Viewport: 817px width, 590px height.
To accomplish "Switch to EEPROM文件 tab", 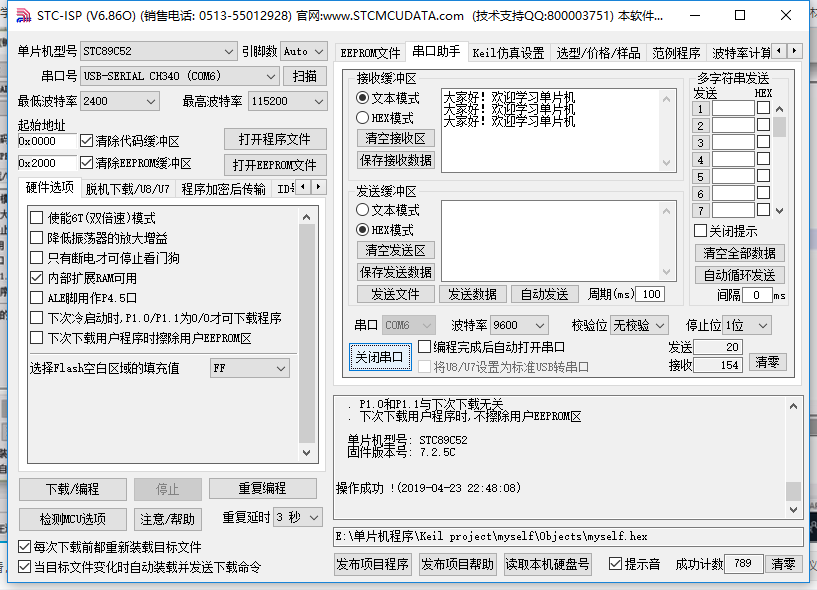I will coord(370,53).
